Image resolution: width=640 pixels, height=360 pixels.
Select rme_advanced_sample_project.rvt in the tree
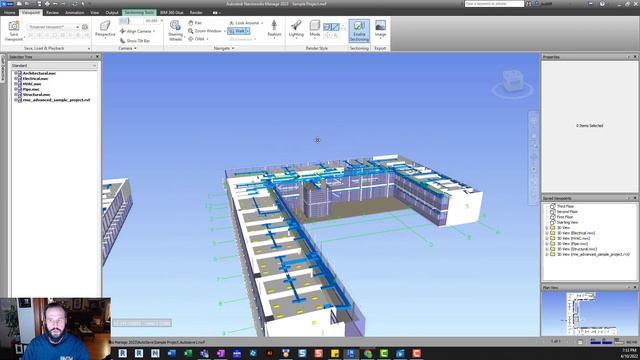(x=56, y=100)
